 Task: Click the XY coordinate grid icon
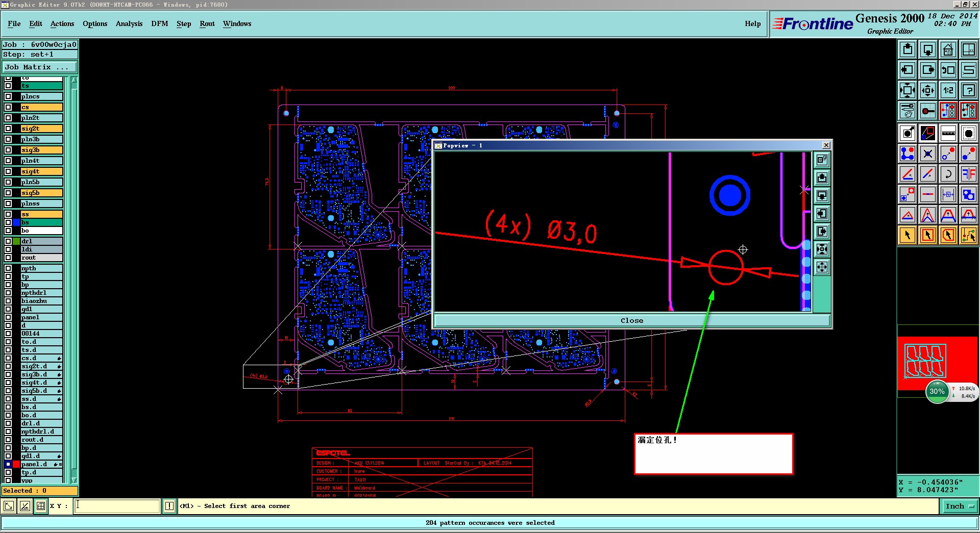[x=969, y=49]
